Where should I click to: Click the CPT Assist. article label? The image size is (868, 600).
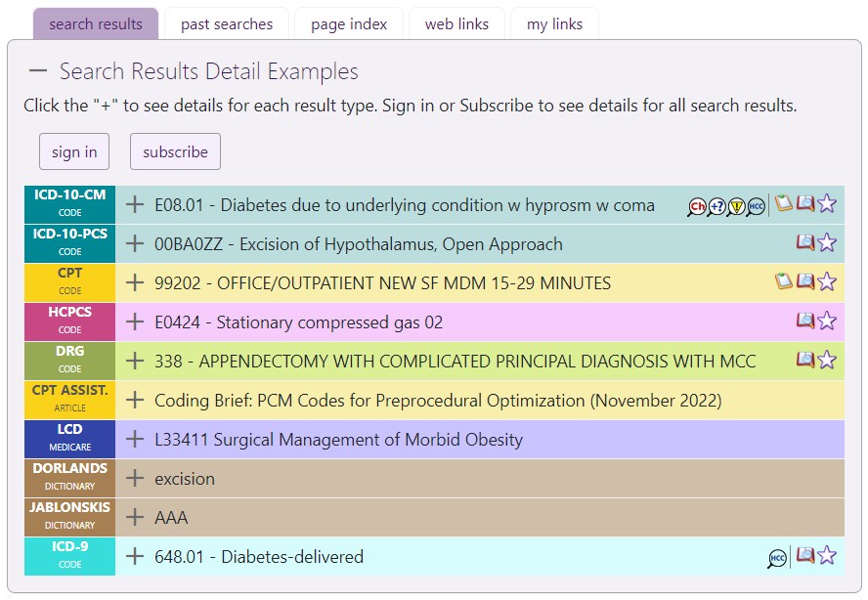pos(70,399)
